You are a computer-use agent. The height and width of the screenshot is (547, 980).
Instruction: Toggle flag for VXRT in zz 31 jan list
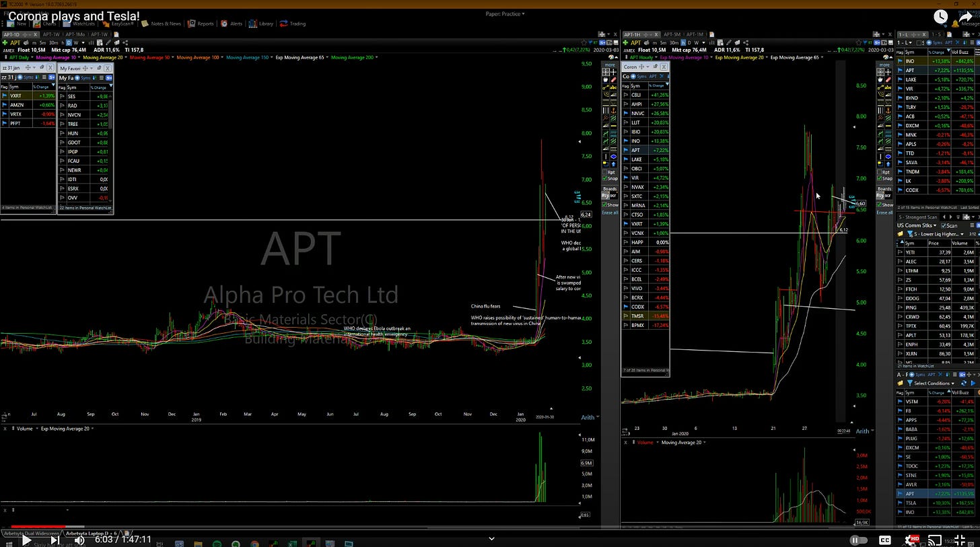(4, 96)
